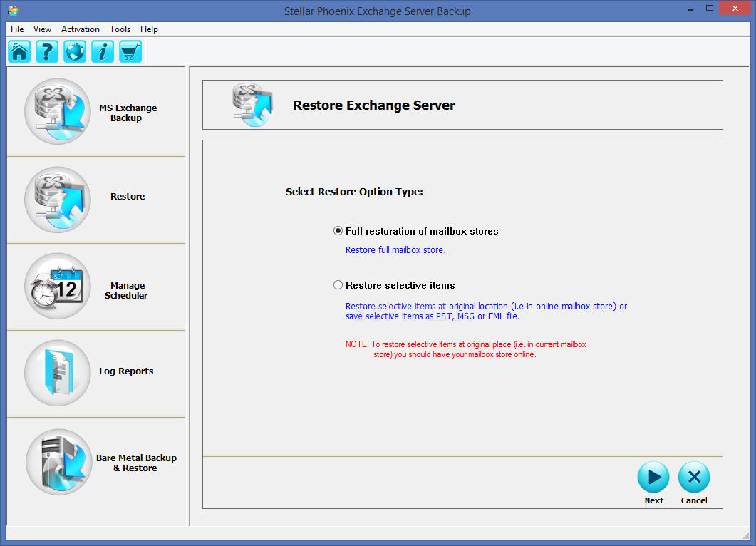756x546 pixels.
Task: Click the Home toolbar icon
Action: pos(19,51)
